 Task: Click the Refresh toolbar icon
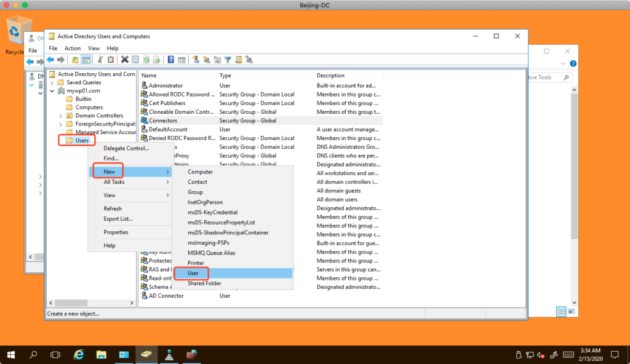[146, 60]
